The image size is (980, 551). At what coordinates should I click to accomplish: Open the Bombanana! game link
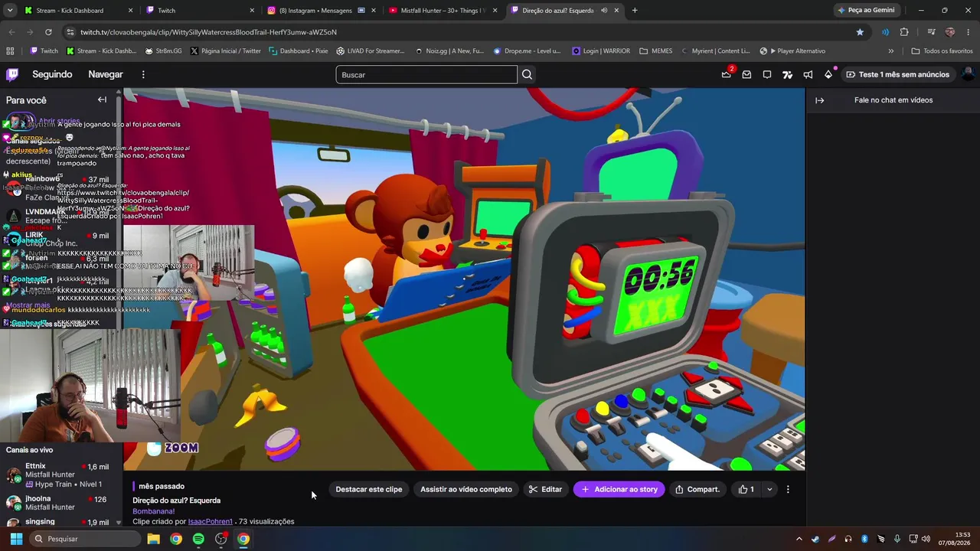(153, 511)
